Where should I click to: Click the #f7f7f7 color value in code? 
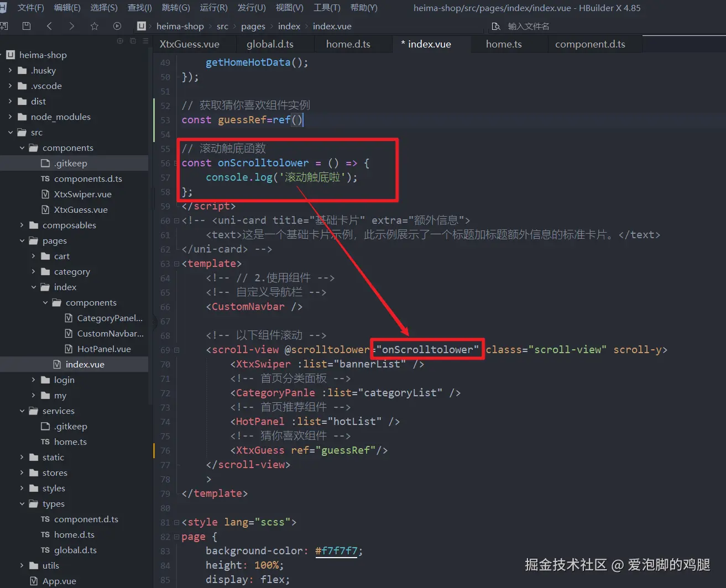(336, 551)
